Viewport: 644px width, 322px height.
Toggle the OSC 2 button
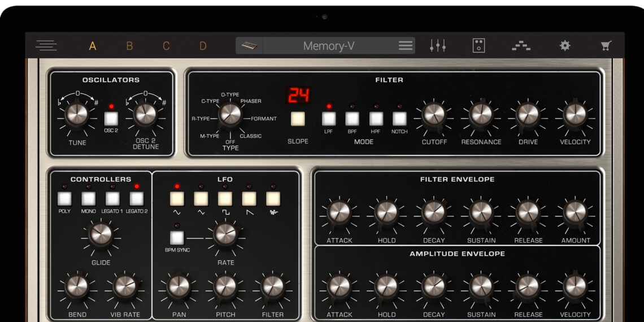(x=111, y=118)
